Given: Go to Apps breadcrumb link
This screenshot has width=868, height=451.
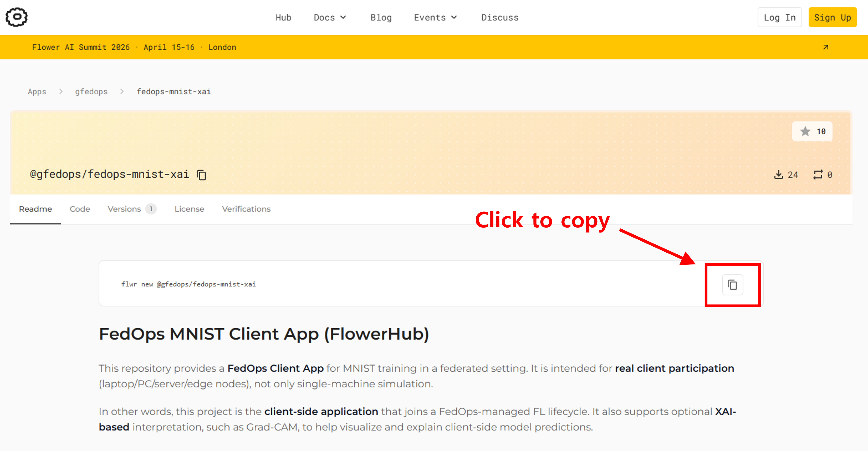Looking at the screenshot, I should (37, 92).
